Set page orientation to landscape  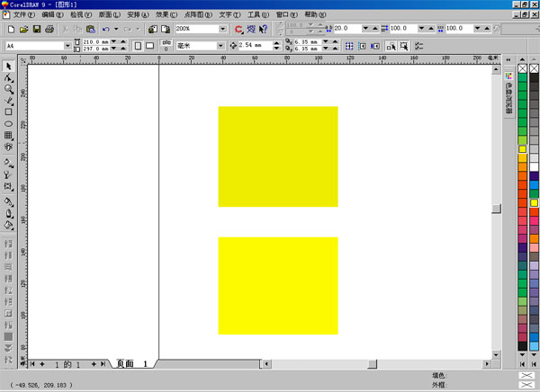[149, 46]
